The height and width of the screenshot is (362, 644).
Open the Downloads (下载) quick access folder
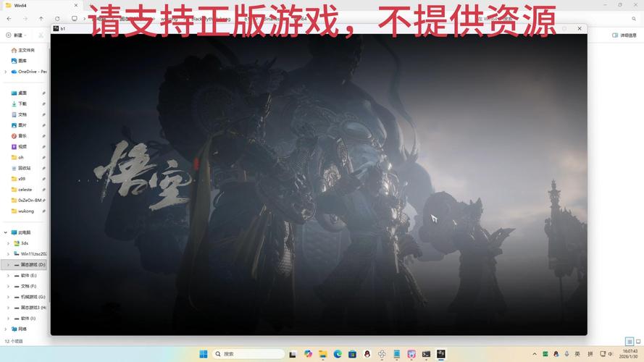tap(20, 104)
